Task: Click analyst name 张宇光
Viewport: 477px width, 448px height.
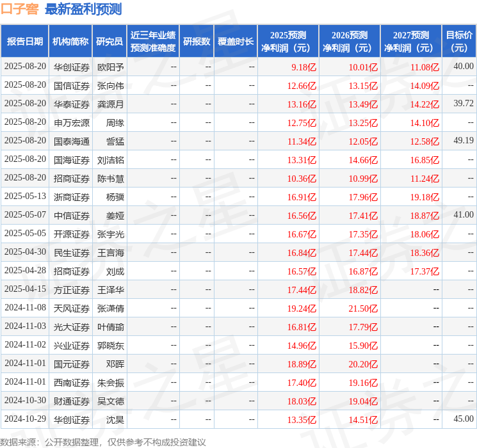Action: [110, 234]
